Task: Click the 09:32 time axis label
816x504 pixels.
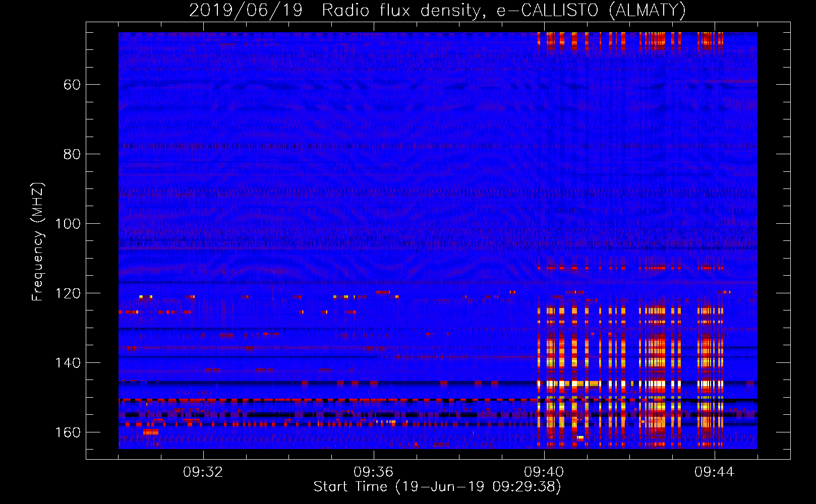Action: [203, 472]
